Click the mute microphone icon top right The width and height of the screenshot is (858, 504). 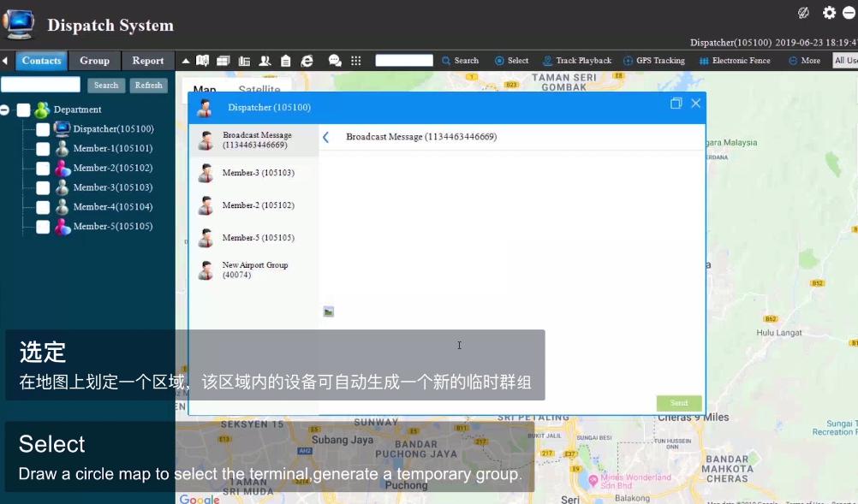pyautogui.click(x=803, y=13)
